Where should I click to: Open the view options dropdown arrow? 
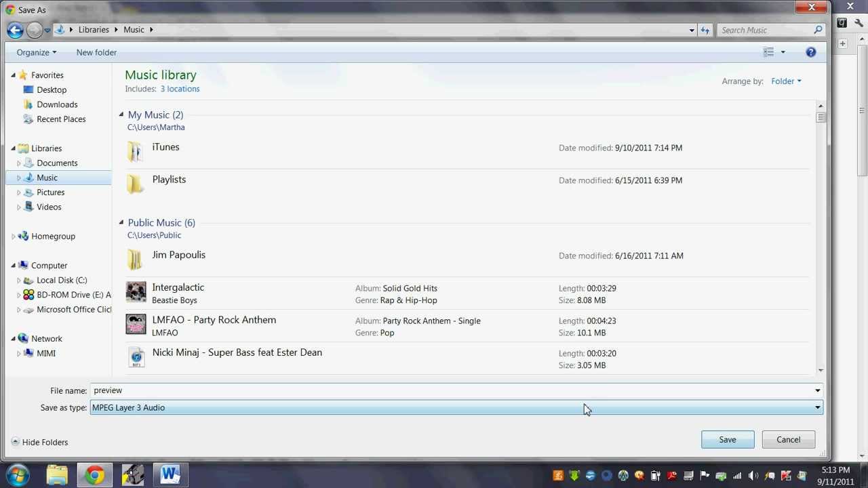point(783,52)
